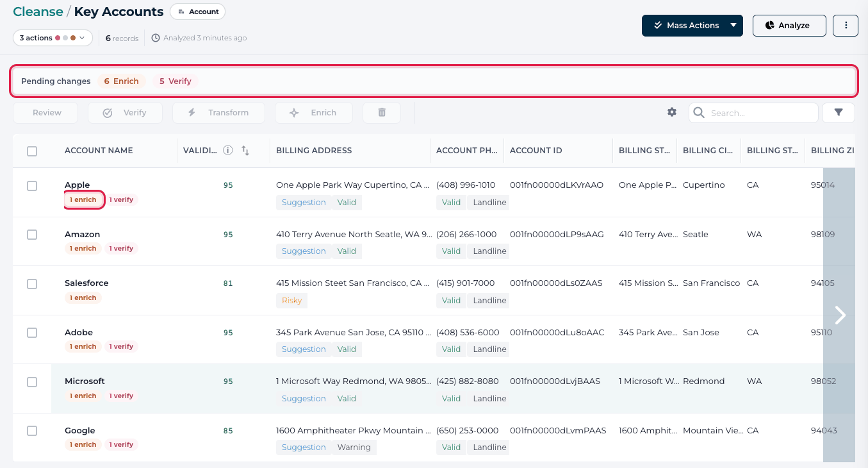Click the Billing Address column header

coord(314,151)
